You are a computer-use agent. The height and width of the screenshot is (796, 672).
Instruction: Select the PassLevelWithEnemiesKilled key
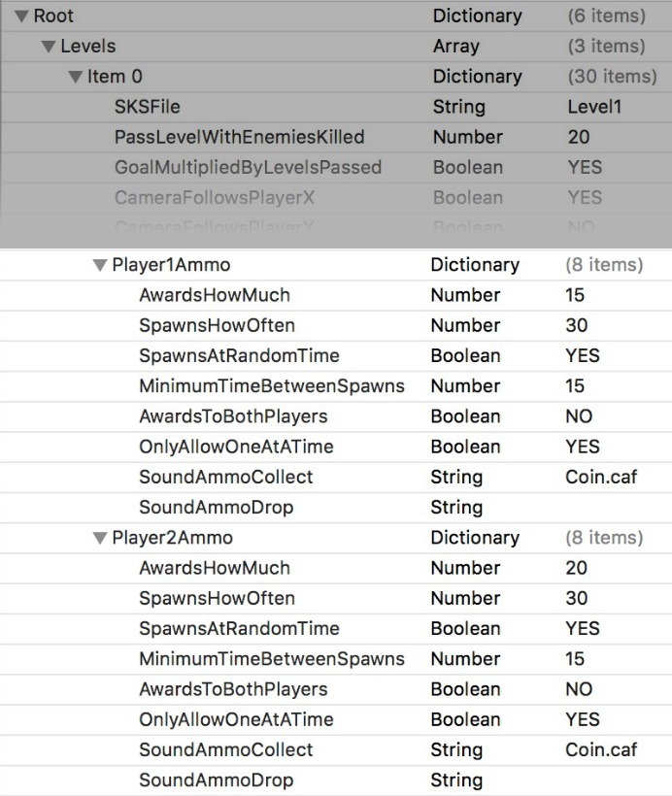[x=239, y=137]
